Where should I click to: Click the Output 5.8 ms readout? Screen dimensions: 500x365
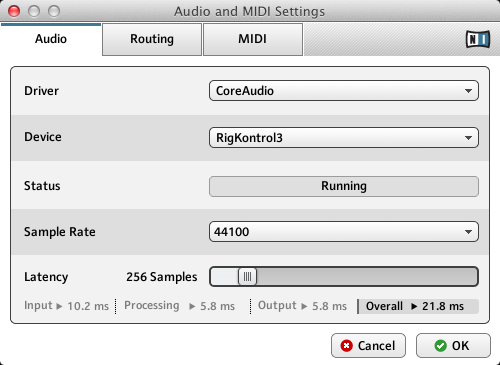tap(302, 306)
